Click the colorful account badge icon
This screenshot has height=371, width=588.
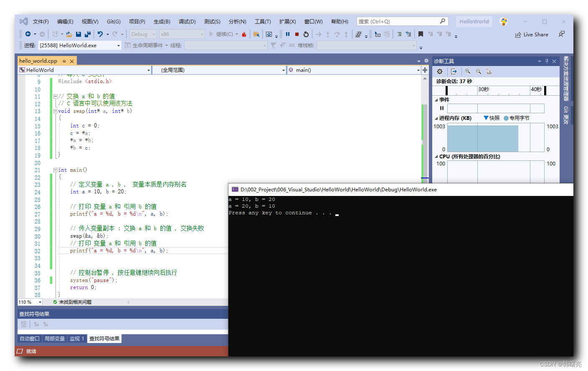[504, 21]
